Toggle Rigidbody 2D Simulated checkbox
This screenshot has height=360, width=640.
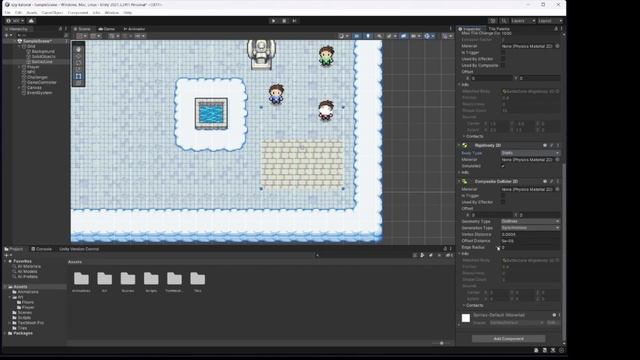click(503, 166)
